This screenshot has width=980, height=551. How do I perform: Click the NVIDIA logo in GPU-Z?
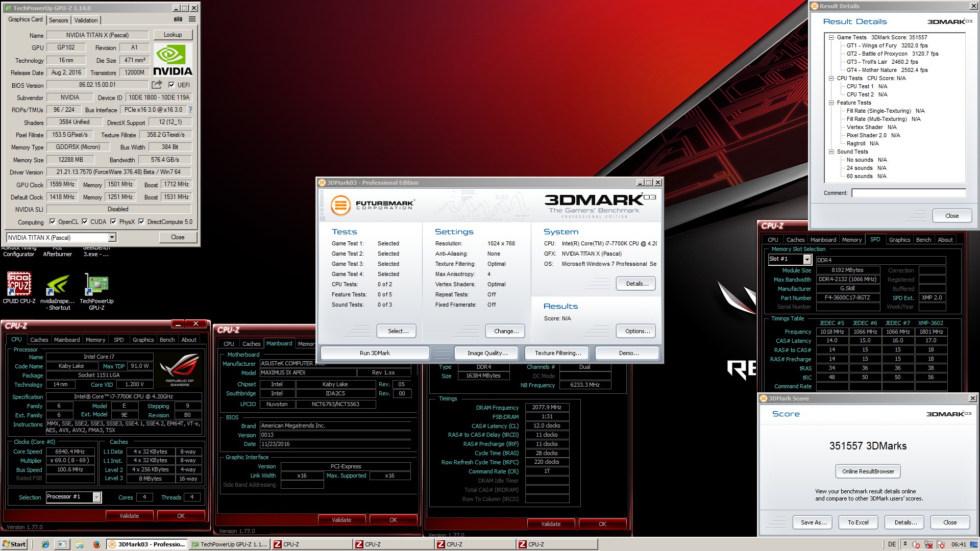173,61
